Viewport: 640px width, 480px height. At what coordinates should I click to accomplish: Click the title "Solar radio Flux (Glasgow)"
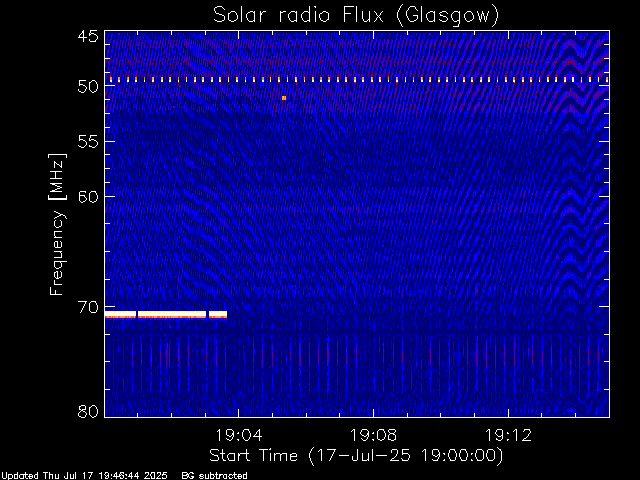(x=356, y=16)
